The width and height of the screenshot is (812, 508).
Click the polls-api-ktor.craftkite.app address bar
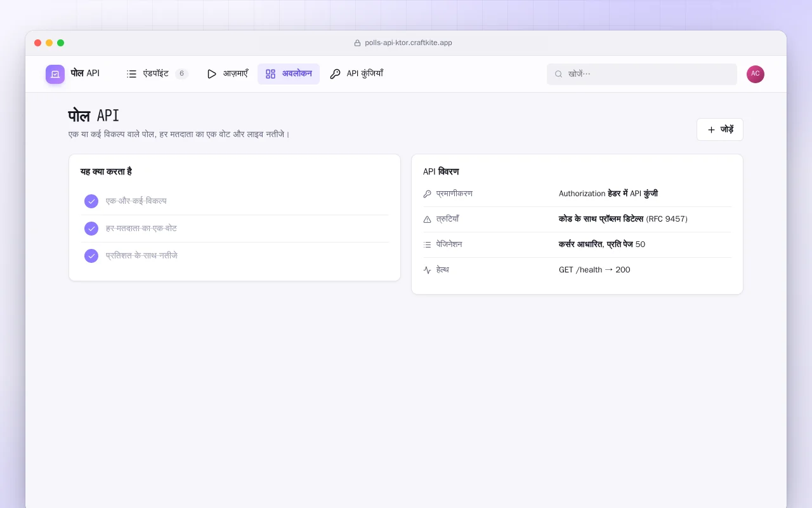click(x=403, y=43)
